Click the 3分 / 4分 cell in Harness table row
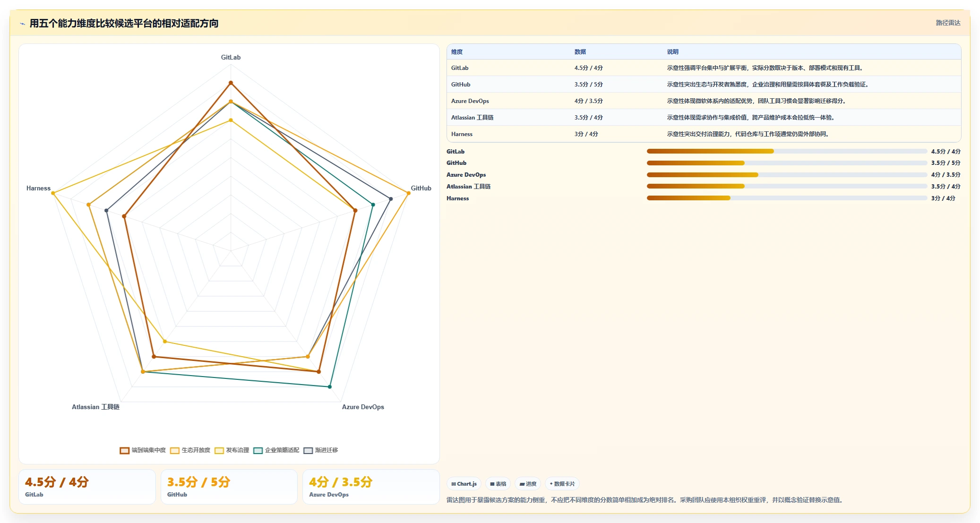The height and width of the screenshot is (523, 980). (586, 134)
